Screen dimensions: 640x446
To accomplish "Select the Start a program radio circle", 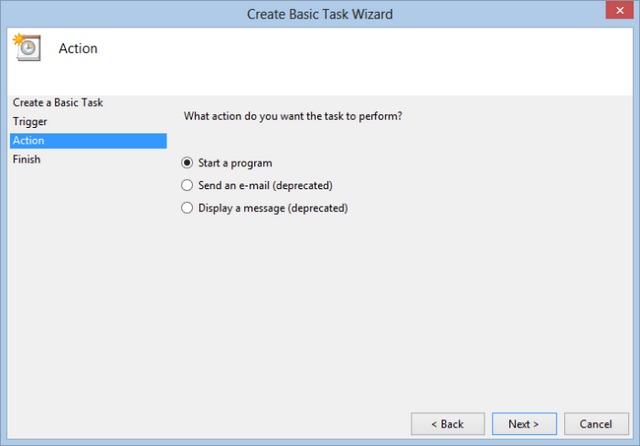I will (187, 163).
